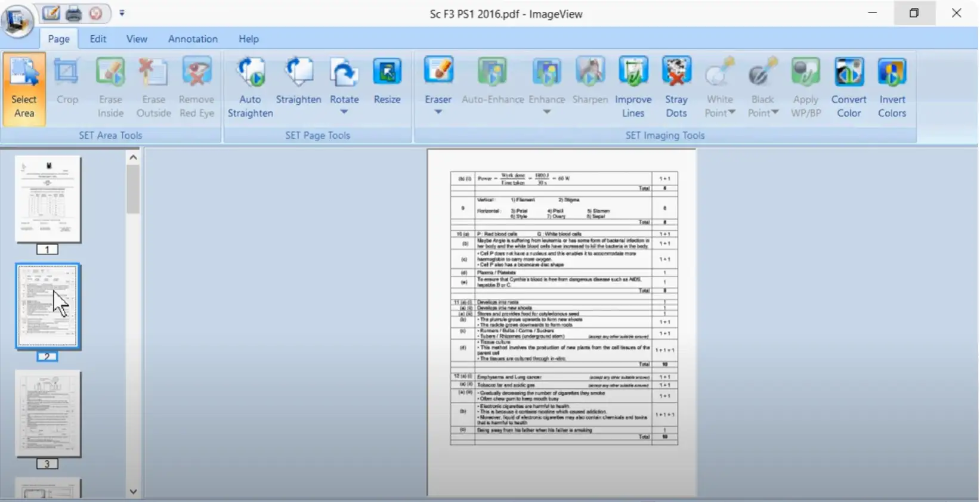
Task: Select page 1 thumbnail
Action: coord(48,199)
